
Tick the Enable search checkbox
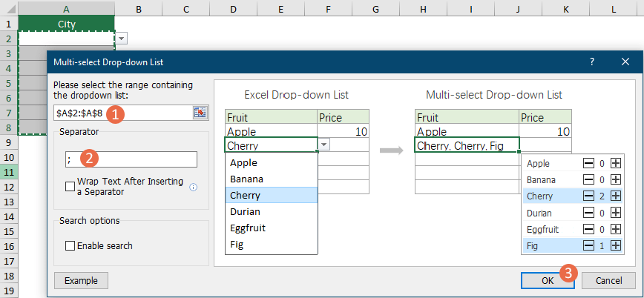coord(70,246)
